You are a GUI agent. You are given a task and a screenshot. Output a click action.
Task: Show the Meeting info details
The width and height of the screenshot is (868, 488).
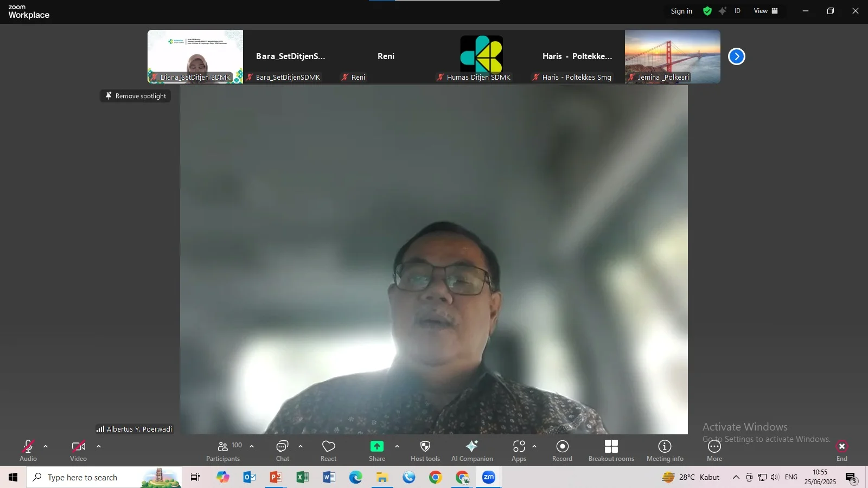(665, 451)
